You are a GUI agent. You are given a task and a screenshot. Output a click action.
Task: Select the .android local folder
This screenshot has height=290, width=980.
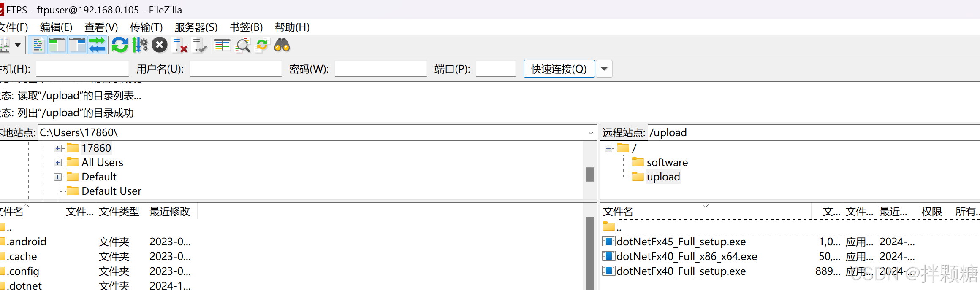(x=26, y=242)
